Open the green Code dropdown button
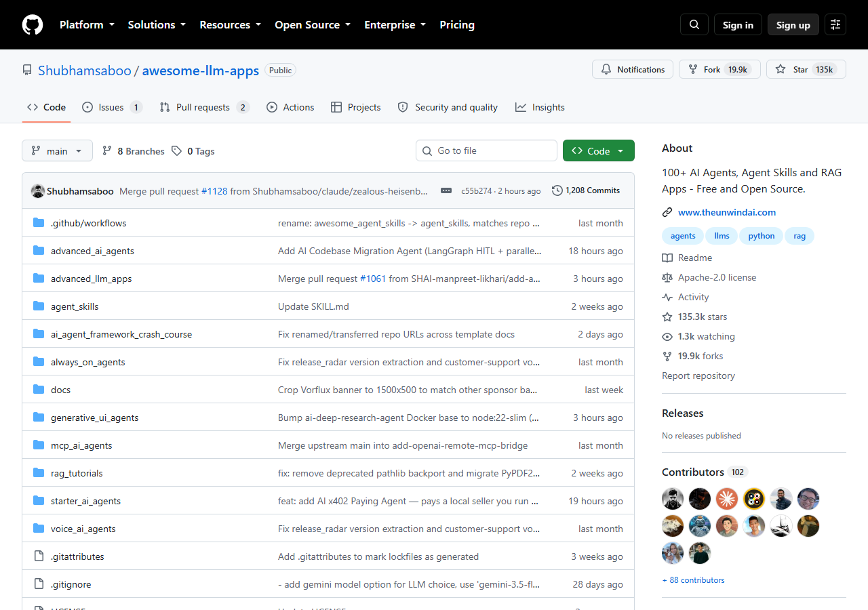The image size is (868, 610). tap(599, 150)
